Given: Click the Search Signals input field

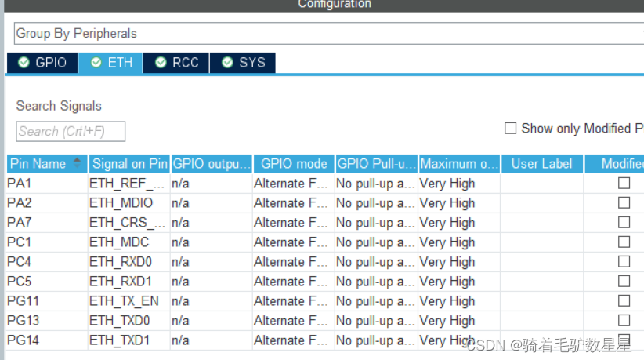Looking at the screenshot, I should point(71,132).
